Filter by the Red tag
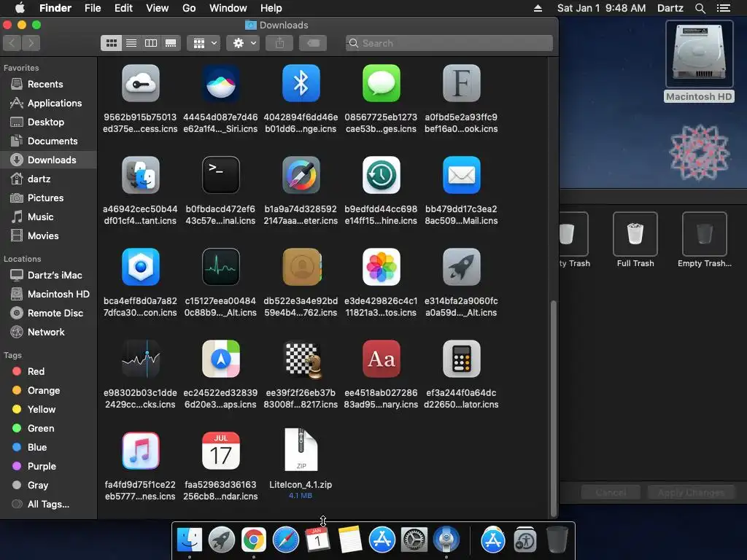The height and width of the screenshot is (560, 747). [x=48, y=371]
